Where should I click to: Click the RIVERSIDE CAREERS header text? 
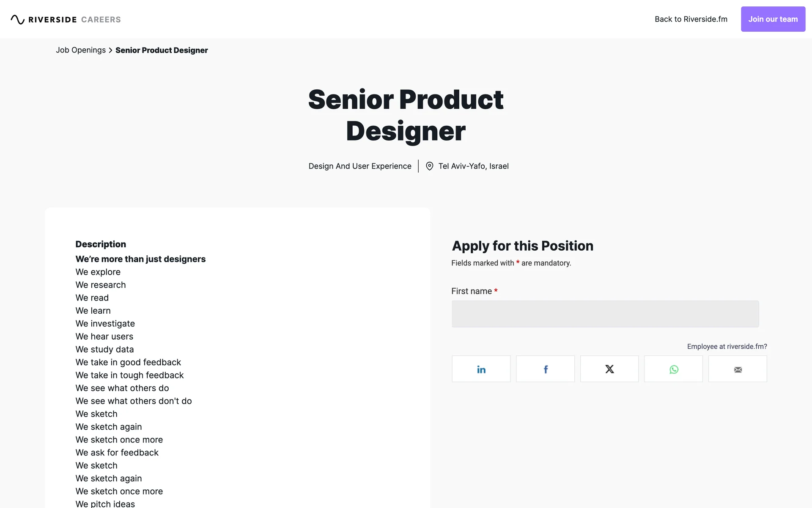[x=74, y=19]
